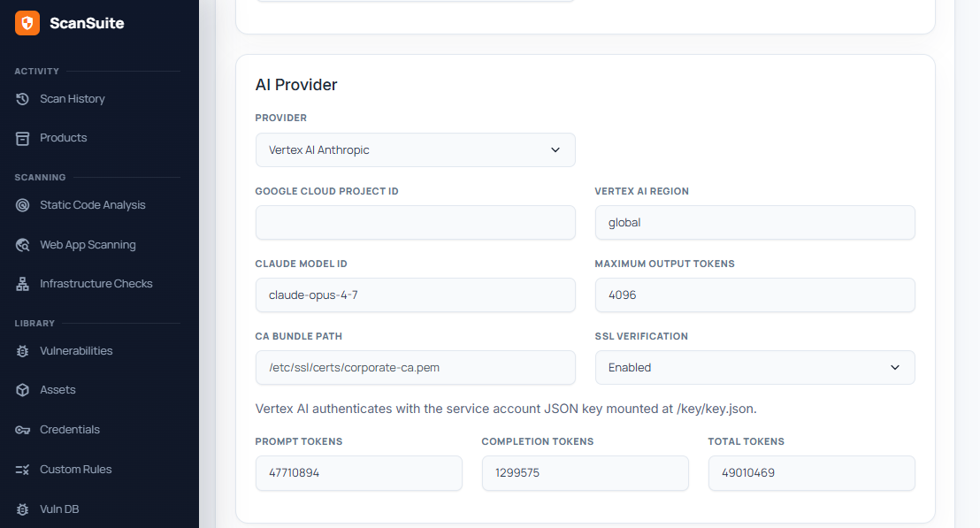Click the Custom Rules list icon
Screen dimensions: 980x528
click(22, 470)
